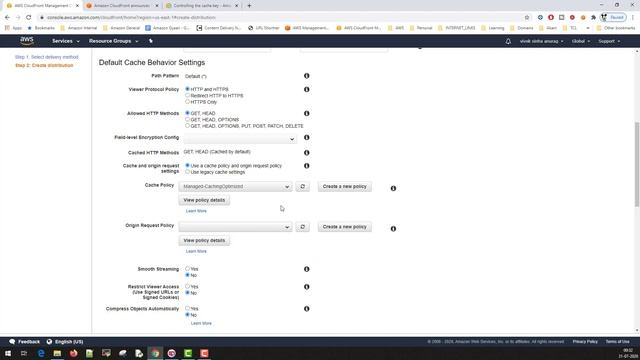640x360 pixels.
Task: Click info icon for Compress Objects Automatically
Action: point(307,309)
